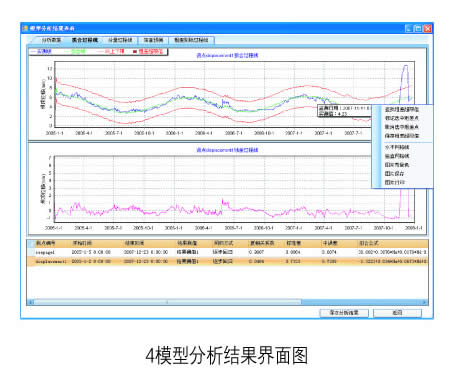Screen dimensions: 460x370
Task: Switch to the 分析数据 tab
Action: [x=51, y=40]
